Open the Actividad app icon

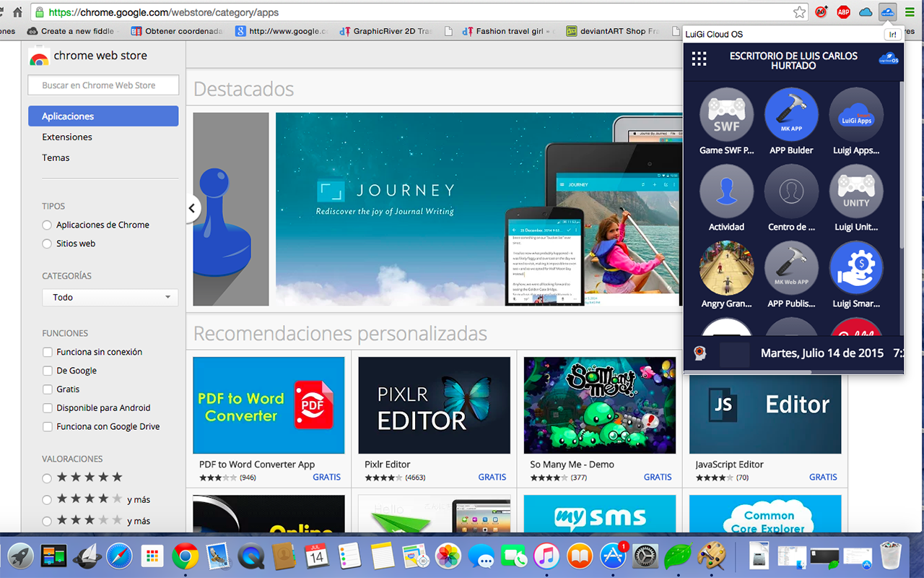click(726, 191)
